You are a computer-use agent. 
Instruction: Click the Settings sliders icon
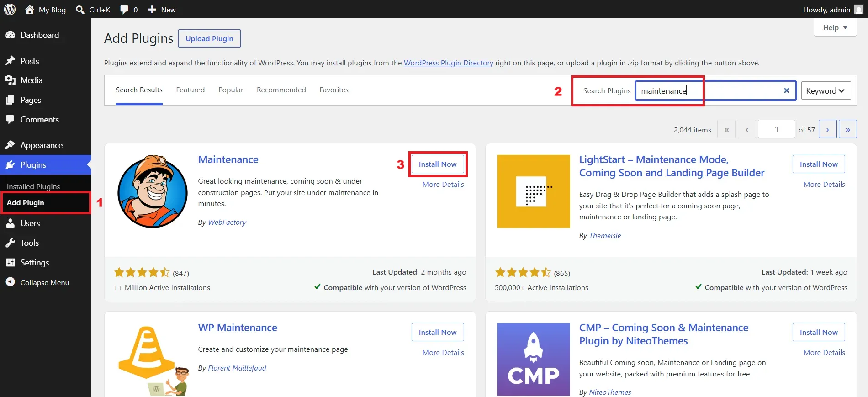(10, 263)
